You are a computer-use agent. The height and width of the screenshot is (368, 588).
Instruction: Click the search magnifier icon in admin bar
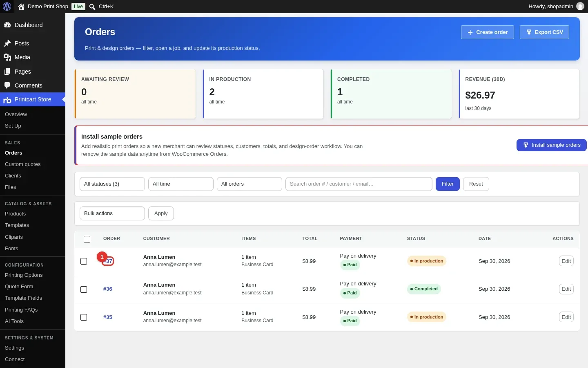pos(92,7)
